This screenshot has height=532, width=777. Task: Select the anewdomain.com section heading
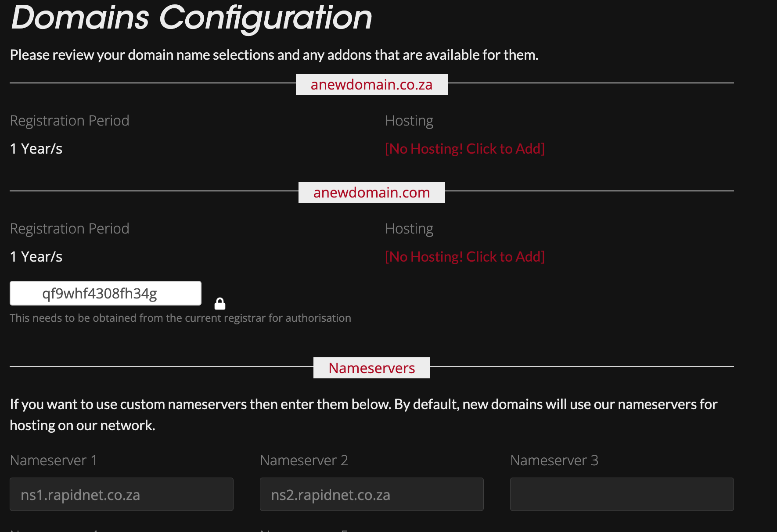click(x=371, y=192)
